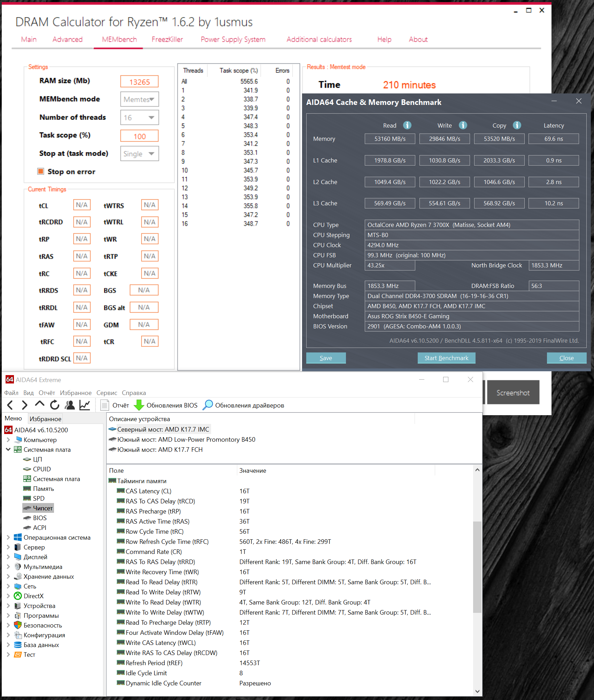Select Южный мост: AMD Low-Power Promontory B450
The image size is (594, 700).
[182, 440]
